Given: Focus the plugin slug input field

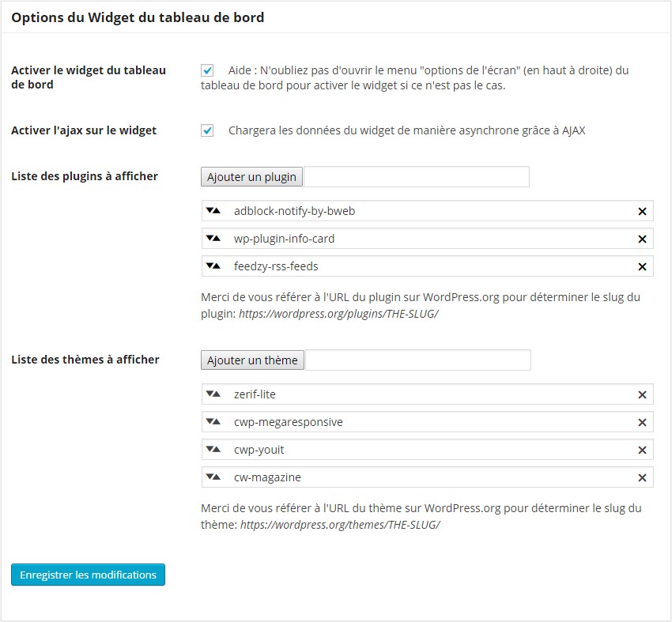Looking at the screenshot, I should coord(417,177).
